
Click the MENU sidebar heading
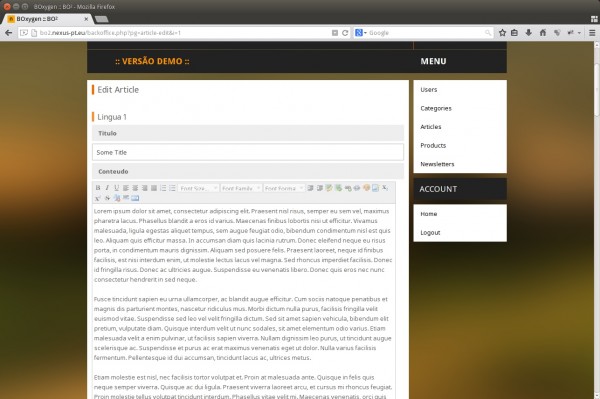click(x=433, y=61)
